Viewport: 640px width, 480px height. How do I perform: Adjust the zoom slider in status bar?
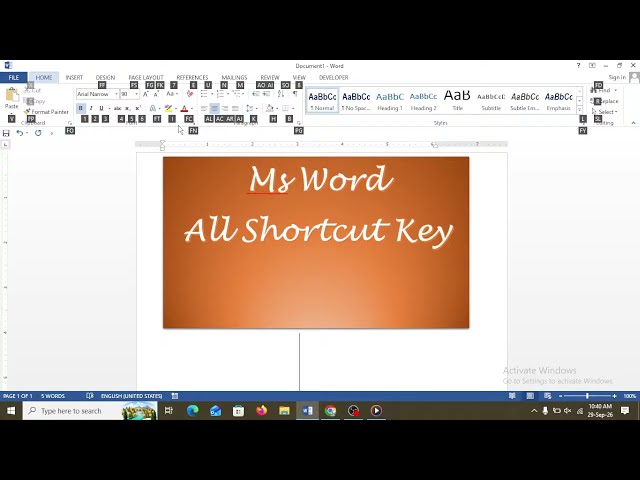pos(587,396)
